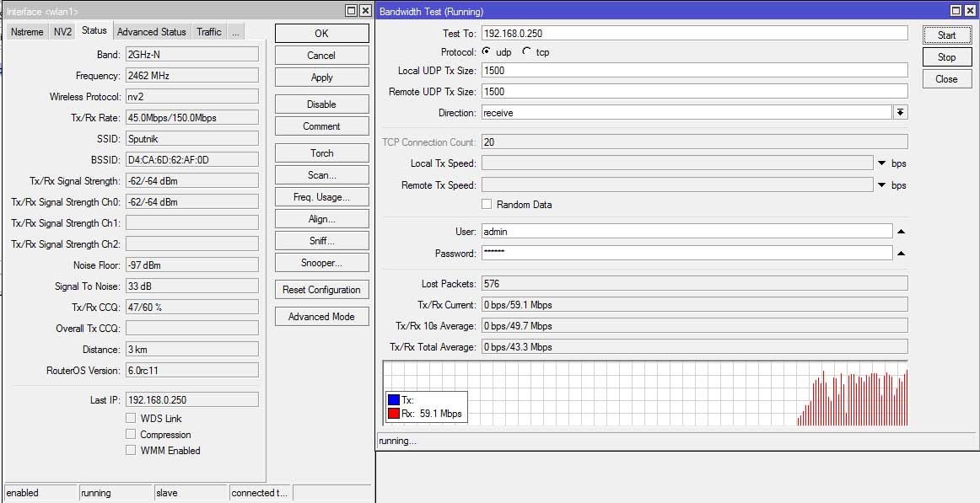Open the Snooper tool
Screen dimensions: 980x503
[x=321, y=263]
